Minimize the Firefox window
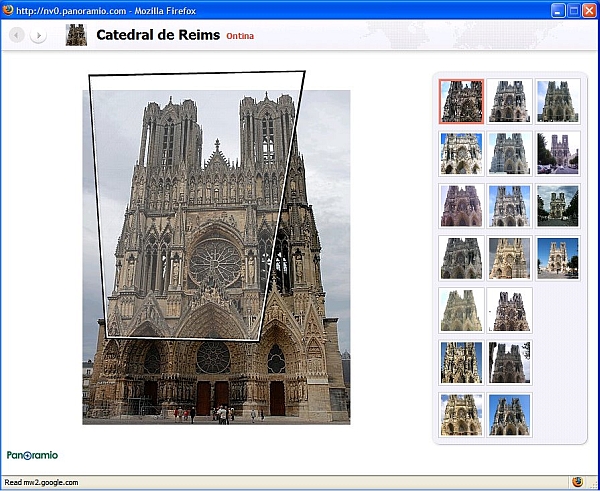Screen dimensions: 600x491 pos(558,11)
